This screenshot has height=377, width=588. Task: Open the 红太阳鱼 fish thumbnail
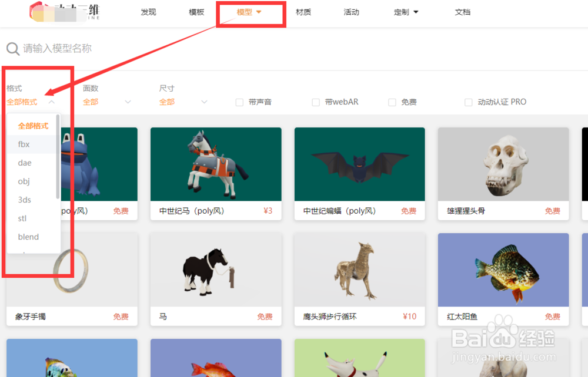pyautogui.click(x=503, y=270)
